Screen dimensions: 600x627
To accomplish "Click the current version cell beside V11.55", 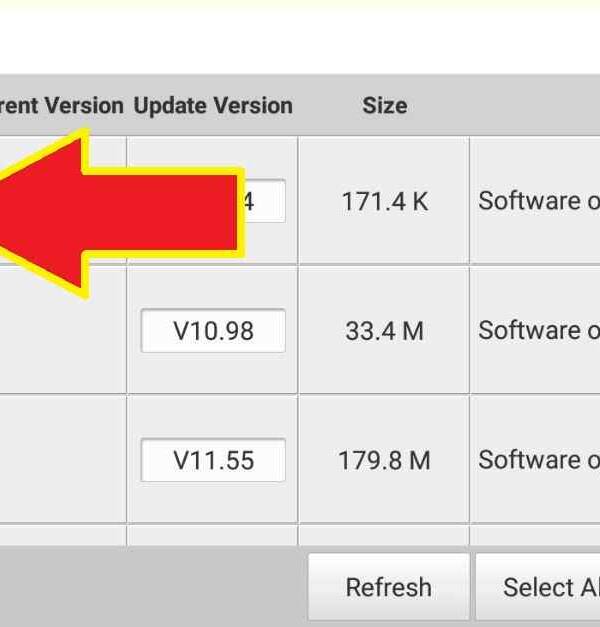I will point(63,459).
